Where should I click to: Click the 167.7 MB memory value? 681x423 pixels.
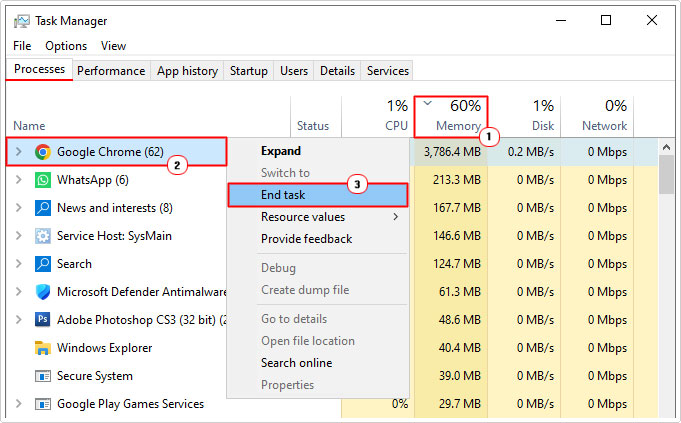point(457,208)
